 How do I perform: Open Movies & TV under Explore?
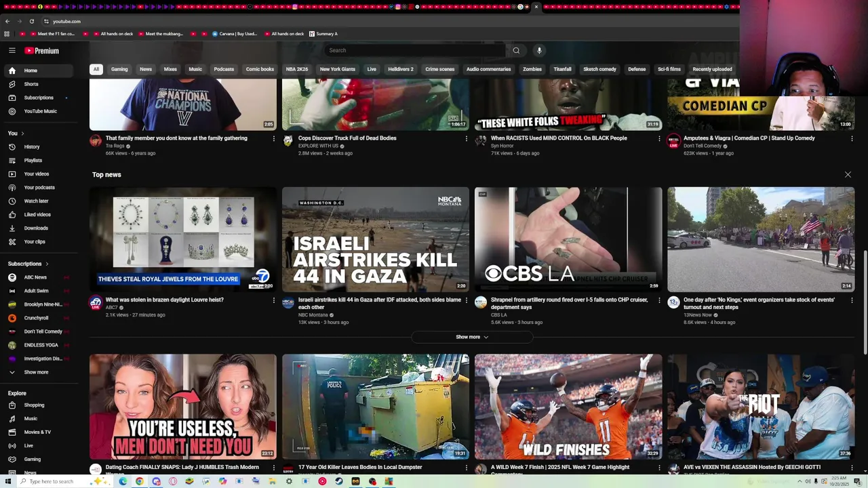coord(37,432)
